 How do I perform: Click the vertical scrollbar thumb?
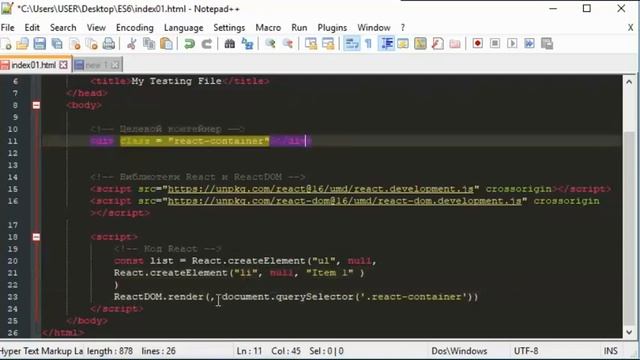click(629, 228)
